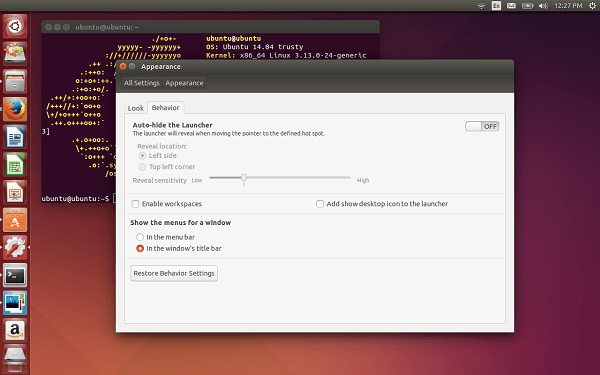Launch the Ubuntu installer icon in launcher
This screenshot has height=375, width=600.
(15, 54)
